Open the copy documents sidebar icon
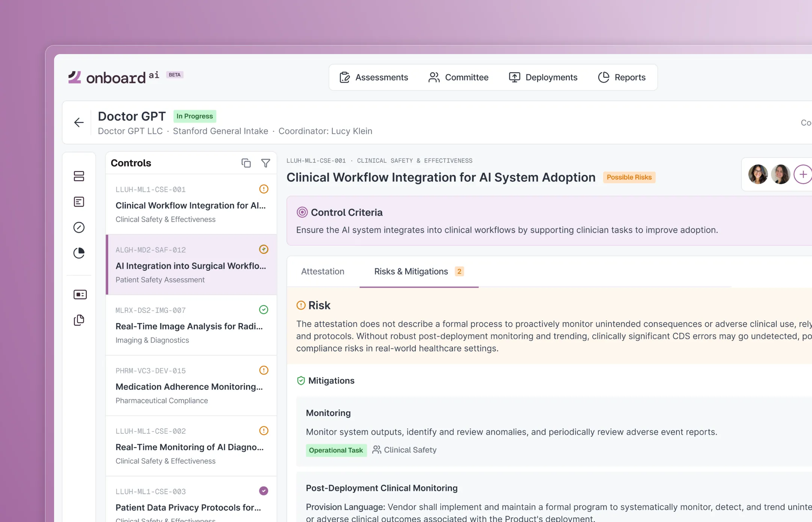This screenshot has width=812, height=522. coord(79,320)
